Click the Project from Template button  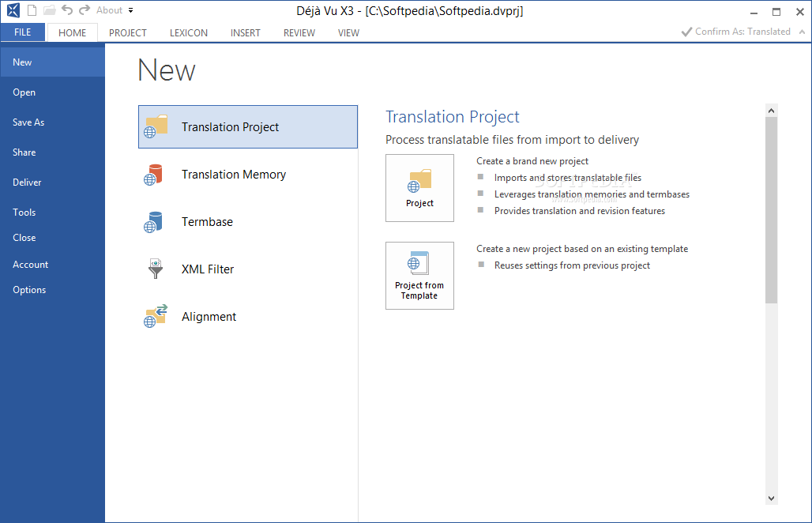point(419,276)
